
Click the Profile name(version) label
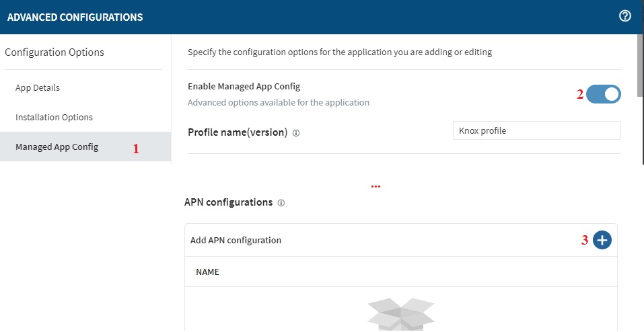[238, 132]
